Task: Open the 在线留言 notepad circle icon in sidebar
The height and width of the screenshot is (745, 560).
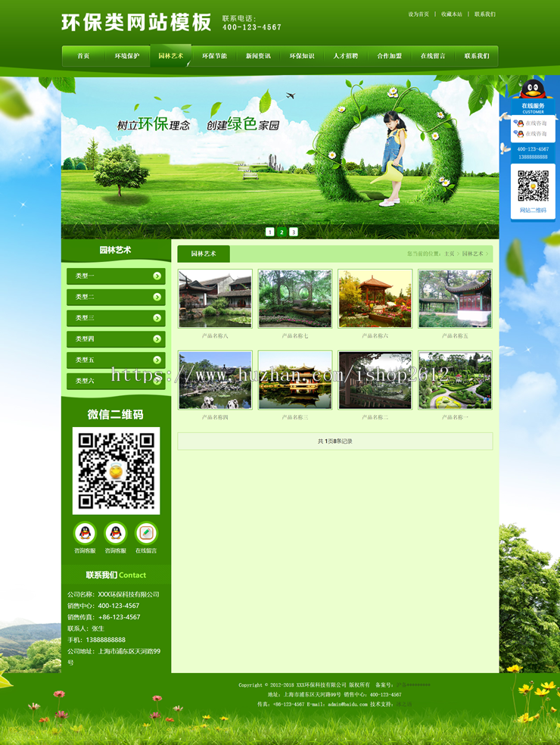Action: pyautogui.click(x=146, y=533)
